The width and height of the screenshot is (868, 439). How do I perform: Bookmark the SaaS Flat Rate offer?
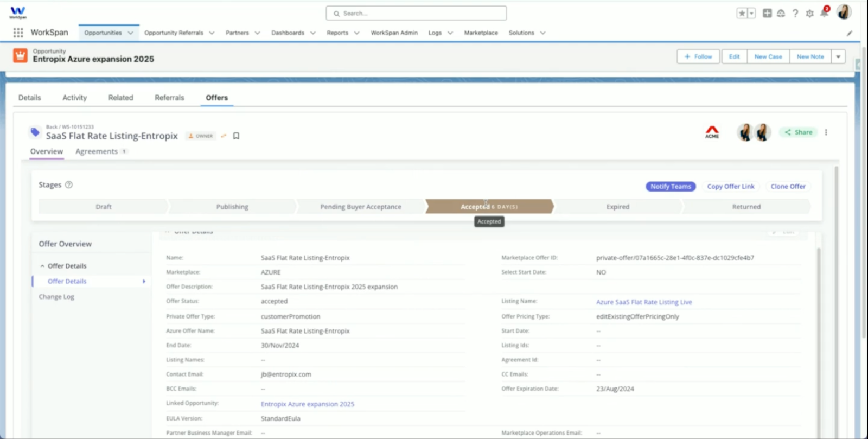tap(236, 136)
